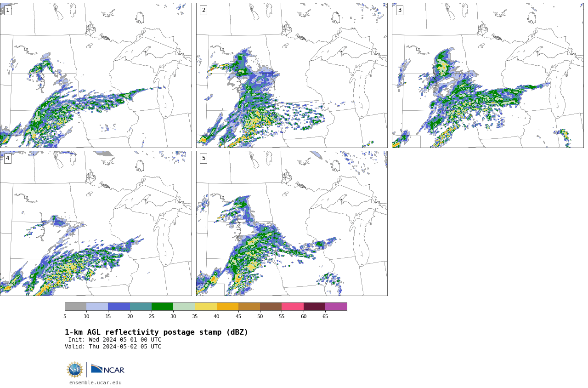588x388 pixels.
Task: Open ensemble member 1 reflectivity map
Action: click(x=96, y=75)
